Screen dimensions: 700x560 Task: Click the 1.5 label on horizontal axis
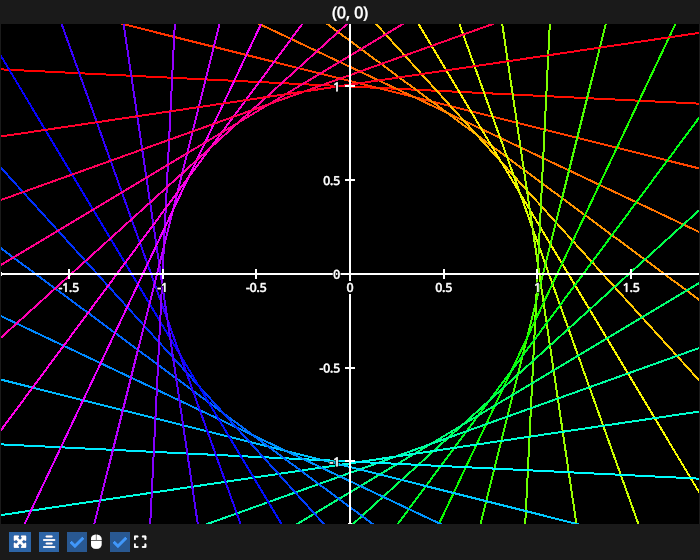631,288
